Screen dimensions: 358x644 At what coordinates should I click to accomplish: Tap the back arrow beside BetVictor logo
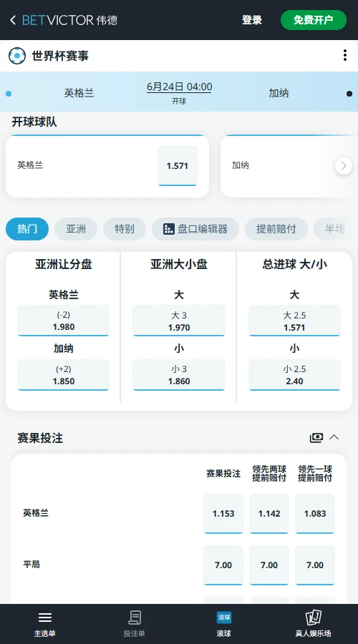(x=13, y=20)
